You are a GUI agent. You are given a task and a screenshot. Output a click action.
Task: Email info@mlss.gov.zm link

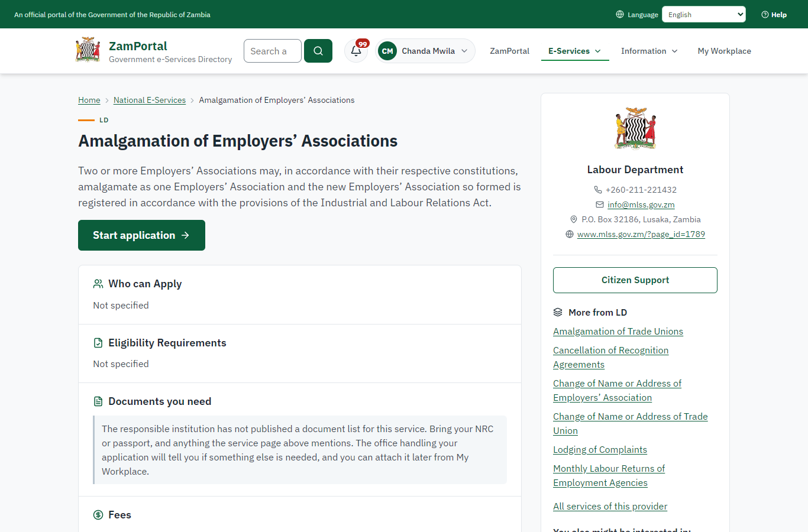(641, 205)
